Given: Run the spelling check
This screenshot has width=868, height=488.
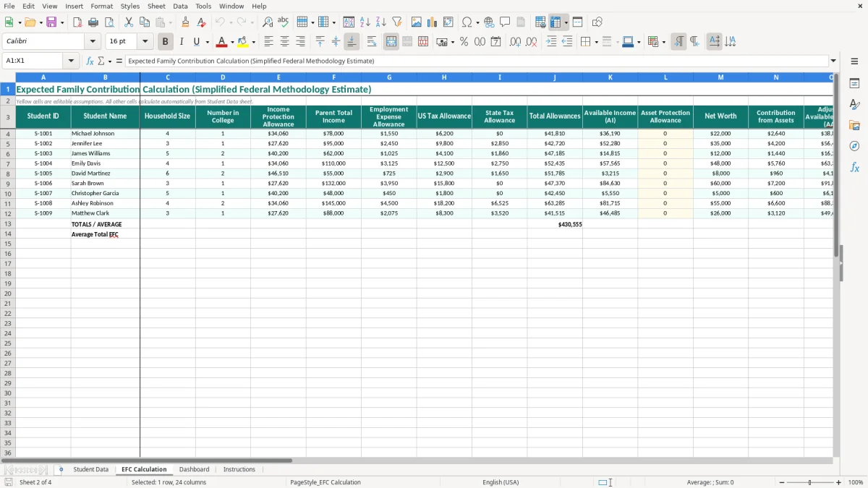Looking at the screenshot, I should tap(284, 22).
